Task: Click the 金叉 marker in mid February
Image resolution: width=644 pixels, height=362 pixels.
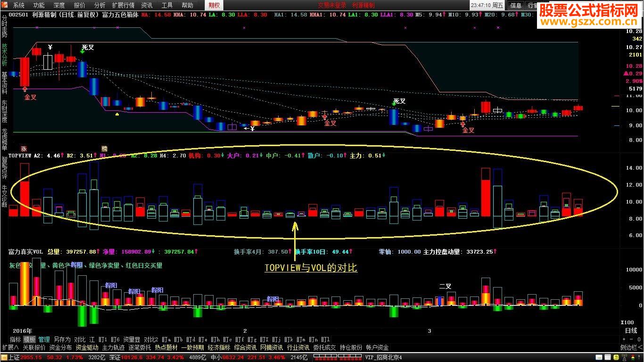Action: 330,123
